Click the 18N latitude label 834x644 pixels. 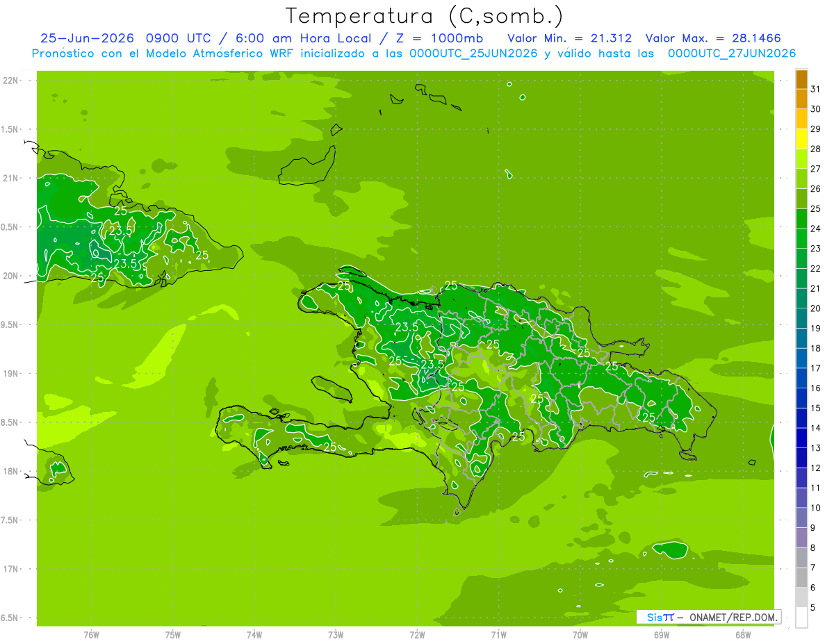click(11, 471)
